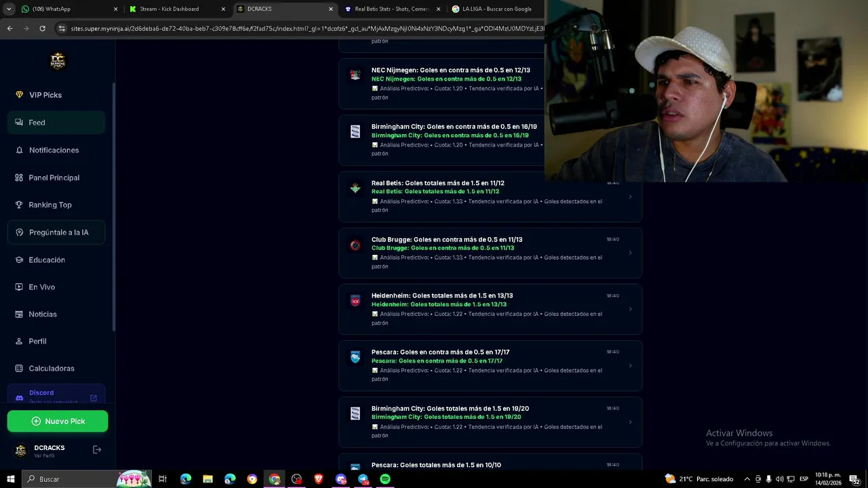Click the newspaper icon beside Noticias
This screenshot has width=868, height=488.
[19, 314]
